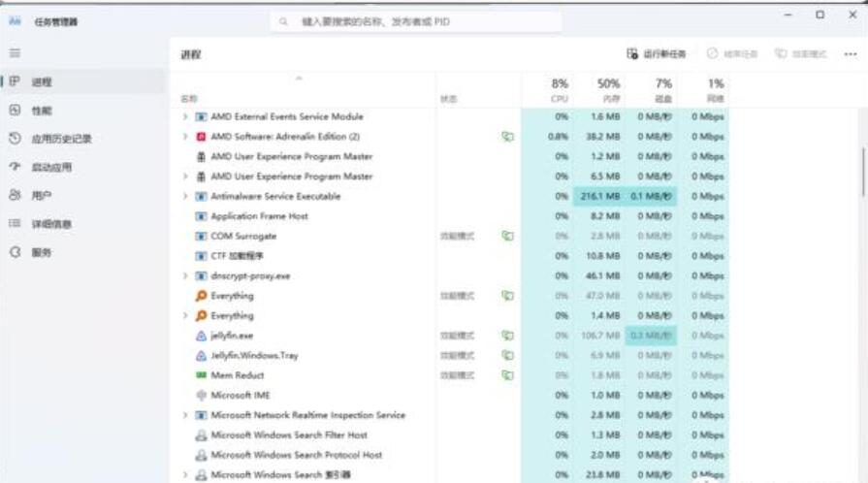Click Microsoft Windows Search Filter Host icon
The height and width of the screenshot is (483, 868).
[x=201, y=435]
